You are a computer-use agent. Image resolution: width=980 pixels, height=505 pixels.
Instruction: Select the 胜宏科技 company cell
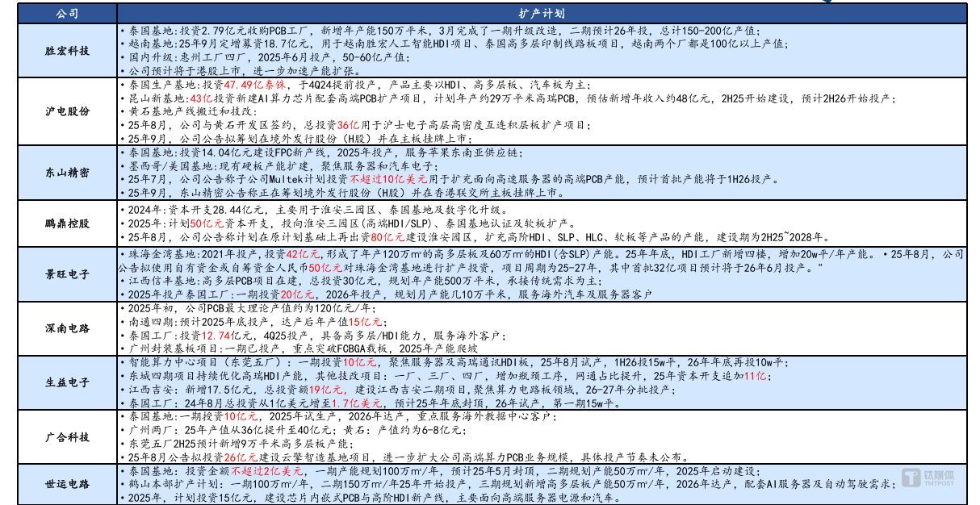click(66, 50)
